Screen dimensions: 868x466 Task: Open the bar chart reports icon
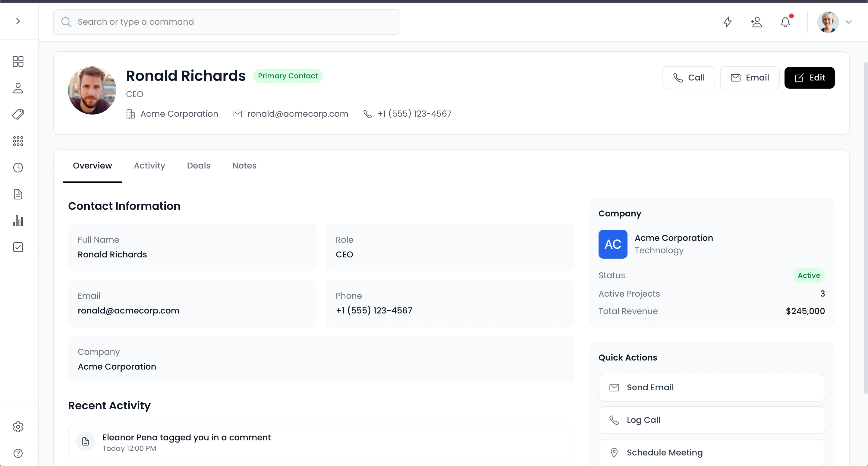[18, 221]
